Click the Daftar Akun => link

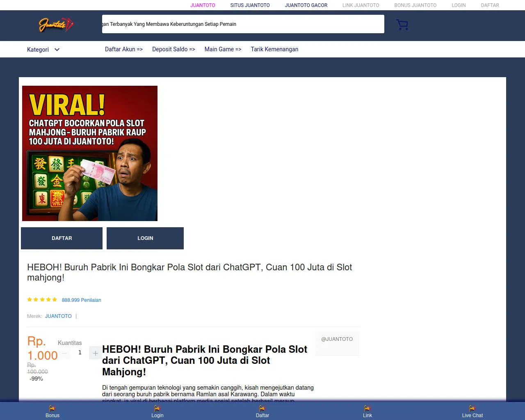124,49
